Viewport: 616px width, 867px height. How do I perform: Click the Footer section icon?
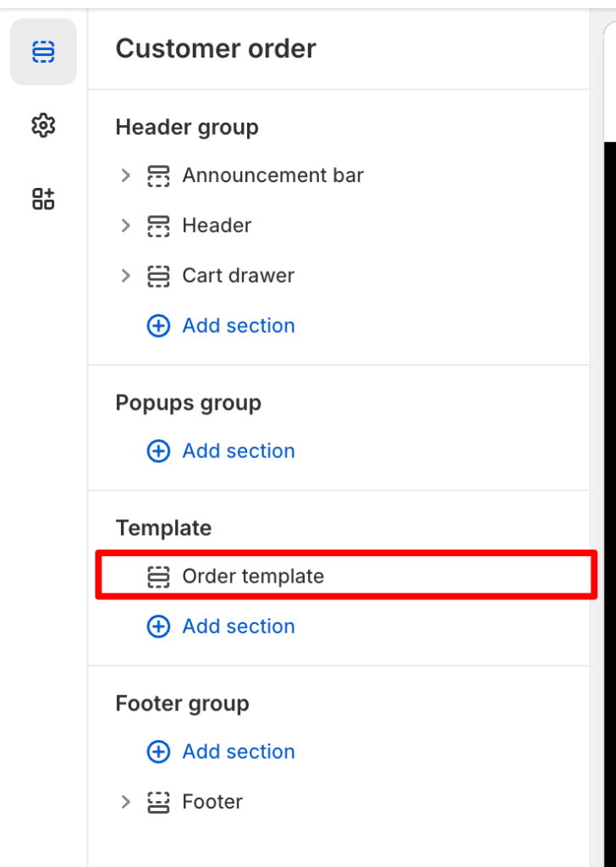point(158,802)
